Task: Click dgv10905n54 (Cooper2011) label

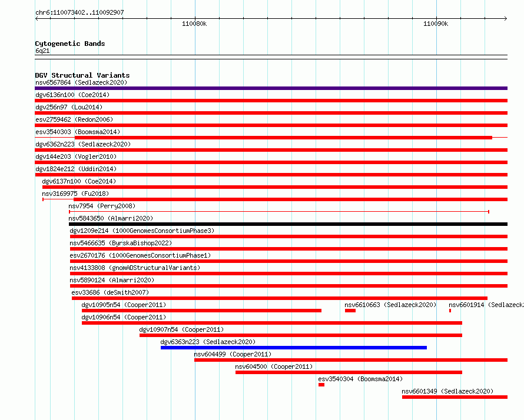Action: (x=124, y=305)
